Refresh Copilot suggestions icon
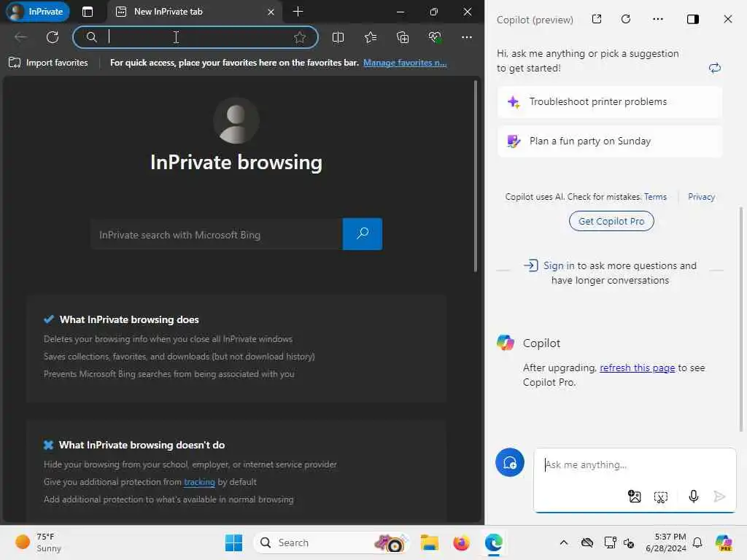The width and height of the screenshot is (747, 560). 715,68
